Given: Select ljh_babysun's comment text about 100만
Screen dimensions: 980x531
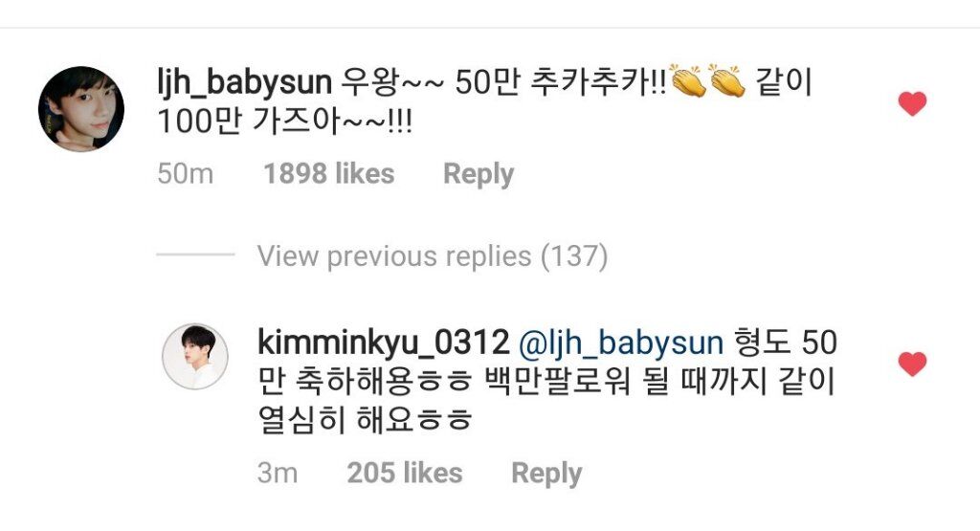Looking at the screenshot, I should click(x=284, y=122).
